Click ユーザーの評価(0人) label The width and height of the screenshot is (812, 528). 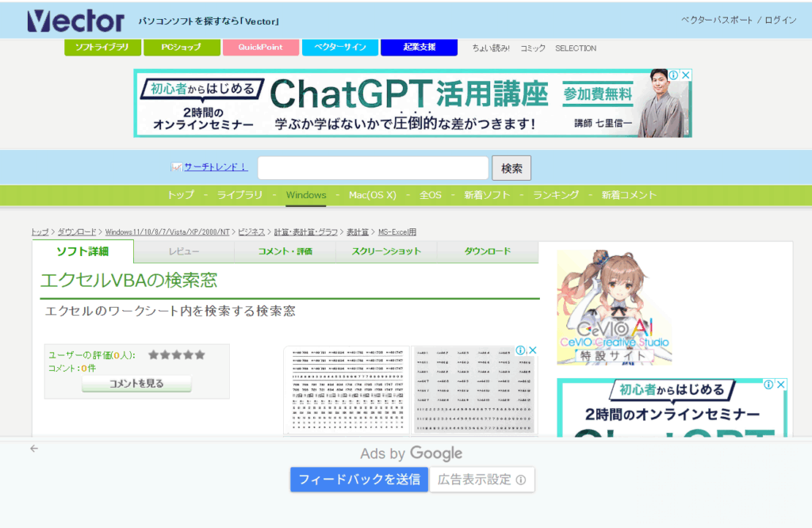point(92,355)
